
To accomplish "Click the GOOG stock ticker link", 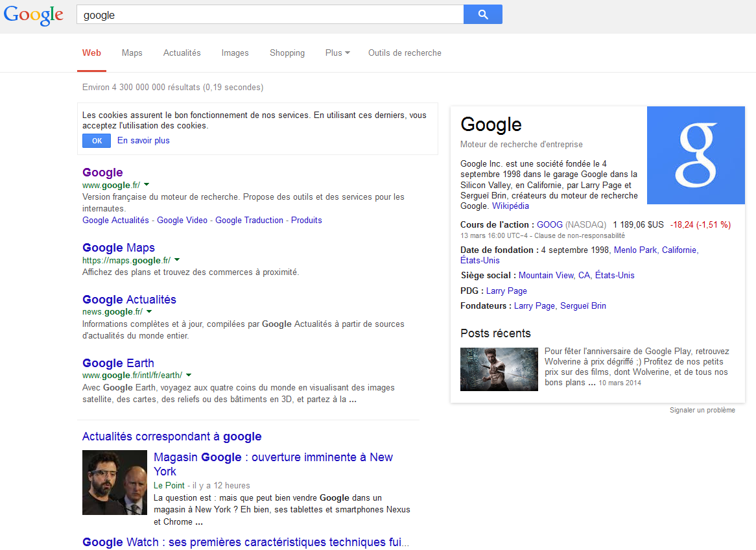I will pyautogui.click(x=550, y=224).
